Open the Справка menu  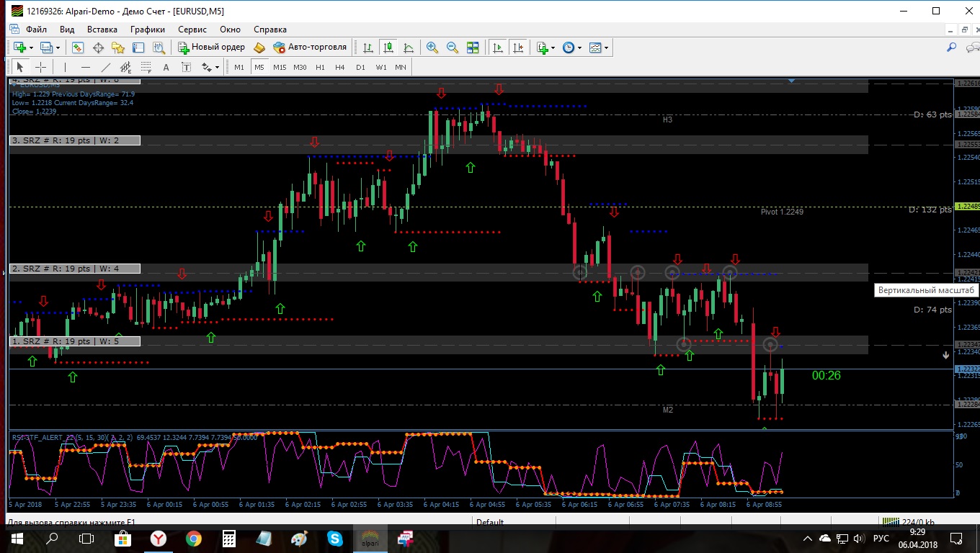pos(270,30)
